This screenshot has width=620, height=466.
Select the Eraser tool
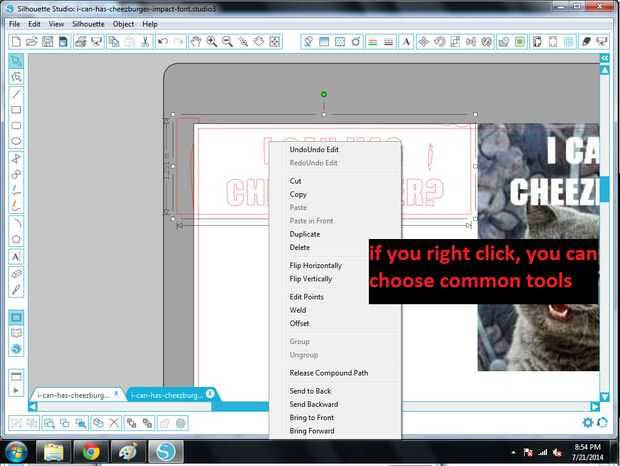point(16,274)
